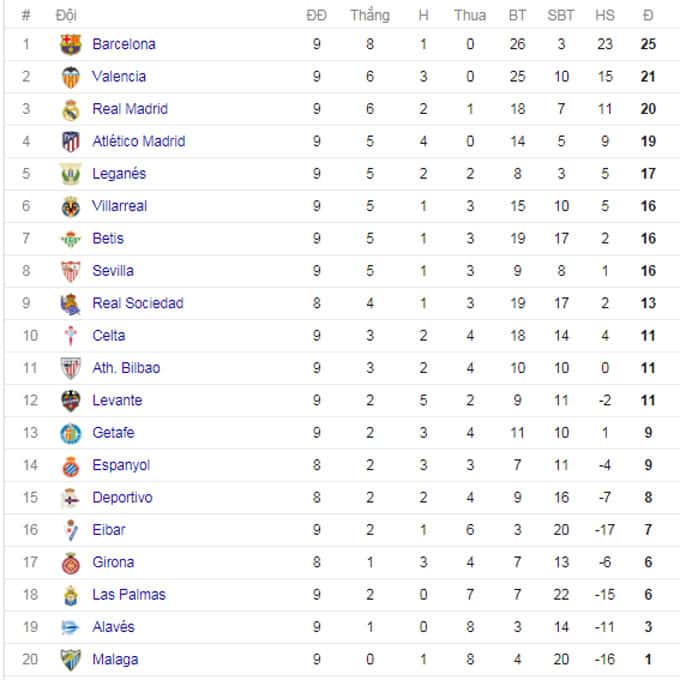Click the Atlético Madrid crest icon
Viewport: 680px width, 680px height.
(70, 141)
